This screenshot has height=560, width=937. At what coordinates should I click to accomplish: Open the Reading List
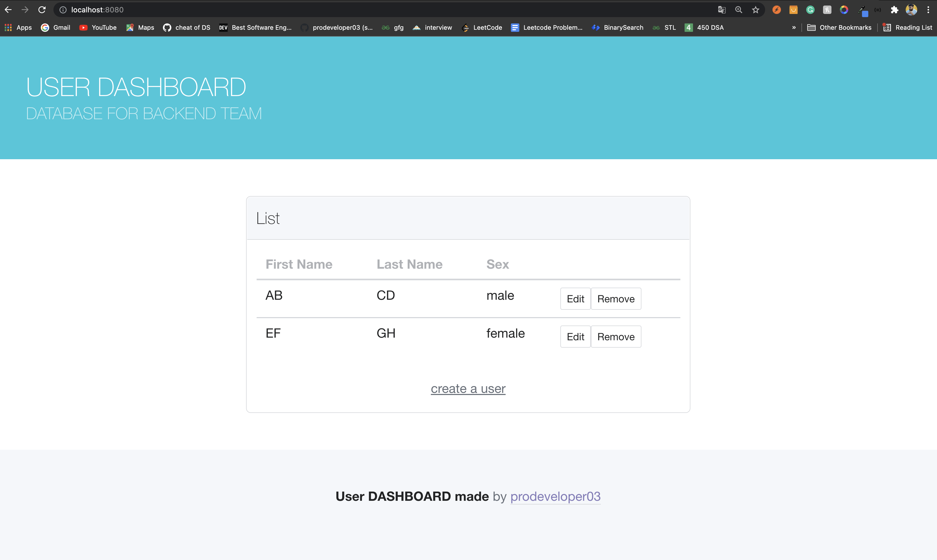(x=907, y=27)
